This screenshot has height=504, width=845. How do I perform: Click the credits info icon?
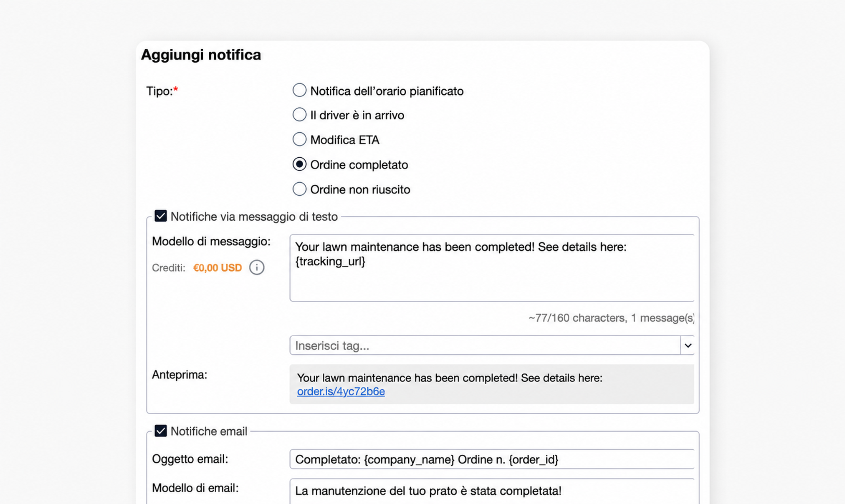(257, 267)
